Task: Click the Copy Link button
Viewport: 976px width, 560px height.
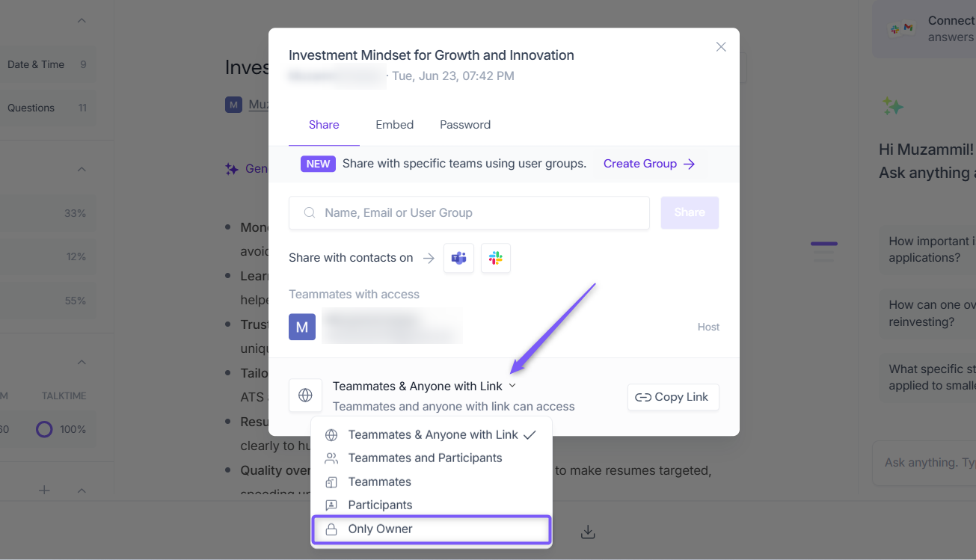Action: (673, 397)
